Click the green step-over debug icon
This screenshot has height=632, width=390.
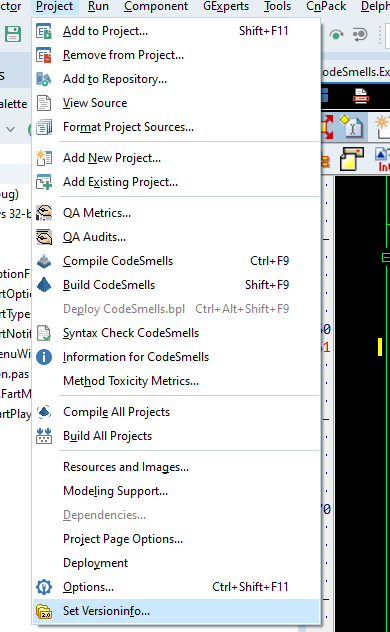(336, 35)
